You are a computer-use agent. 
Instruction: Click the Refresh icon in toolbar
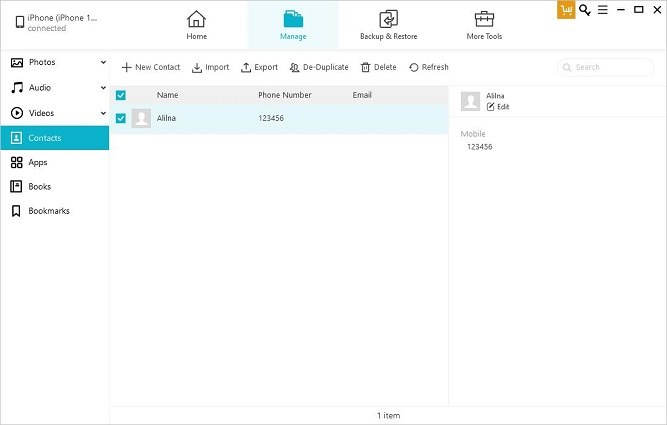pyautogui.click(x=414, y=68)
